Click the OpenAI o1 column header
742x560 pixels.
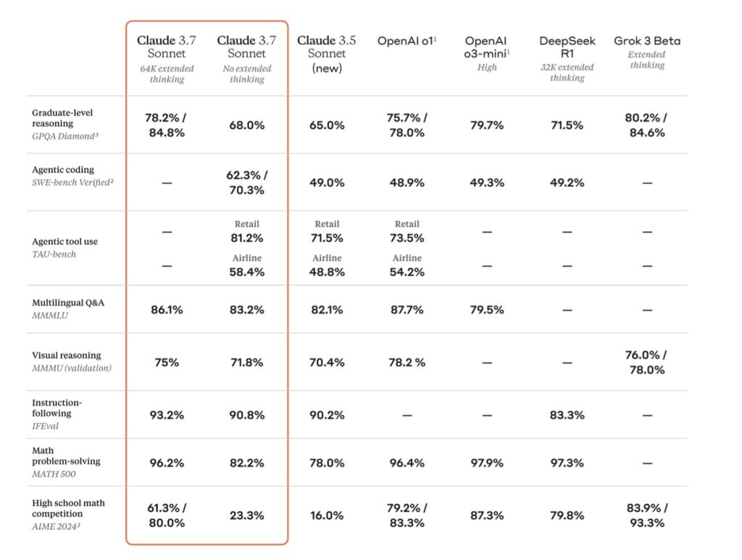[x=407, y=41]
